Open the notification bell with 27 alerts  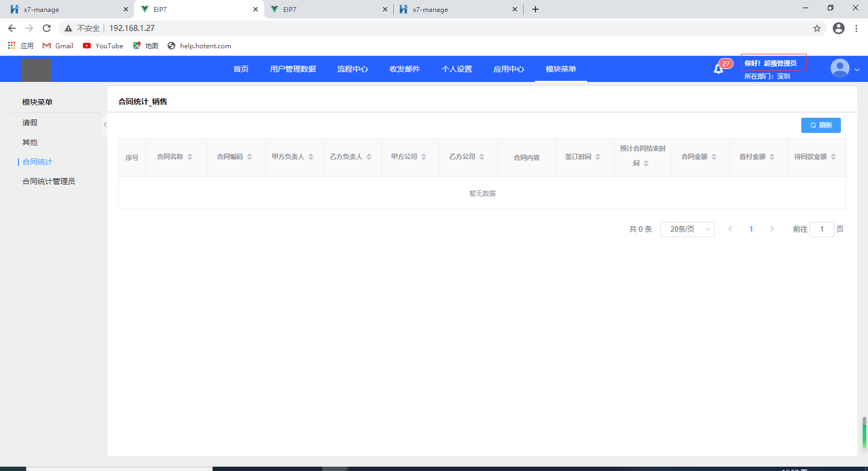point(719,69)
